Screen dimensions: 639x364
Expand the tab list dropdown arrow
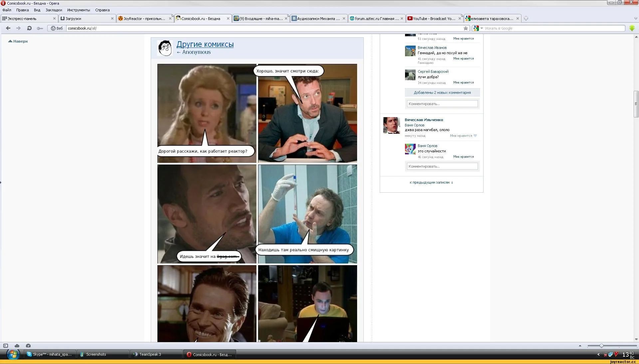tap(636, 19)
